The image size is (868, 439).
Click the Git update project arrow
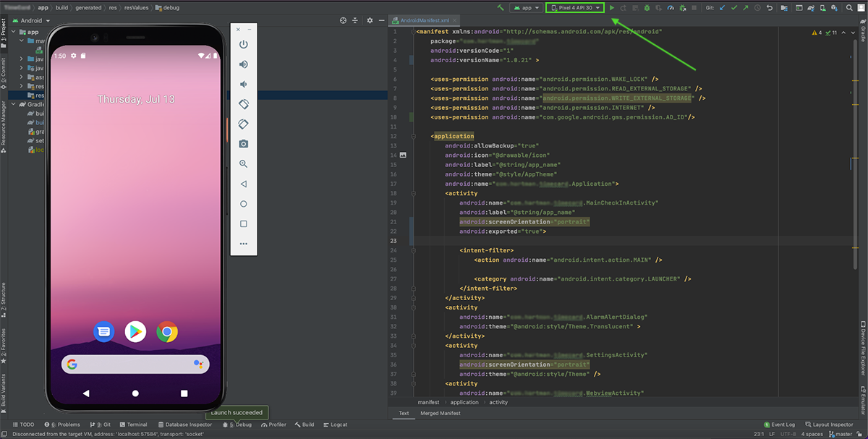click(722, 8)
